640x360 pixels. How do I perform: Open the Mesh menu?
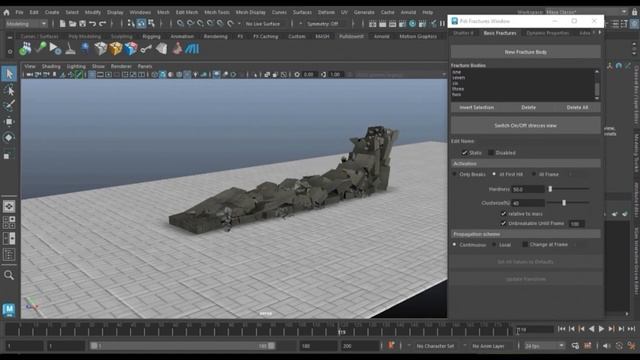pos(163,12)
